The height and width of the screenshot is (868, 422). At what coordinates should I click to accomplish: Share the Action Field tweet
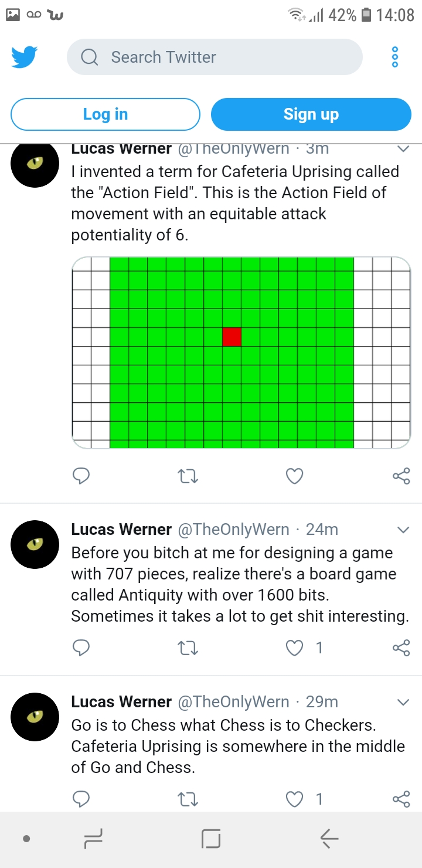(x=401, y=476)
